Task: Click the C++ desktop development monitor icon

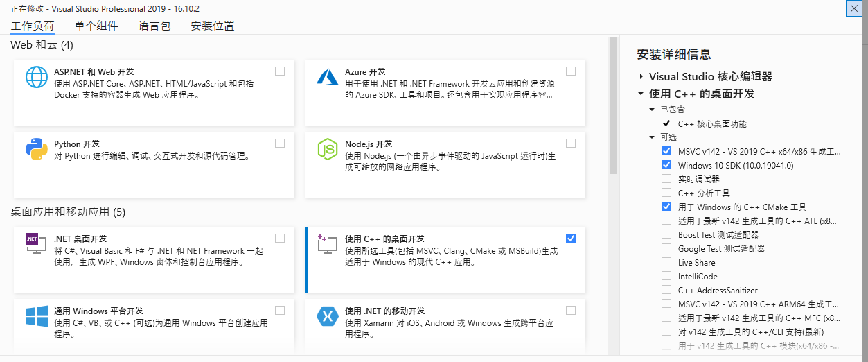Action: 326,244
